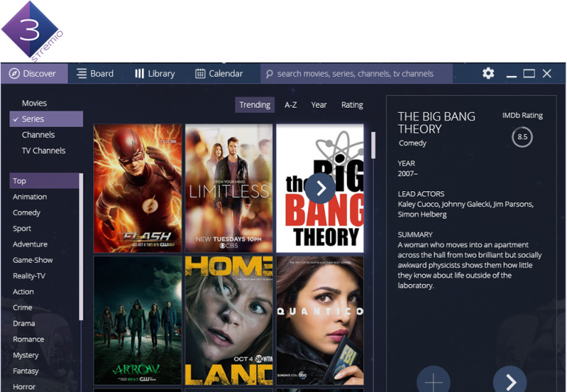This screenshot has width=567, height=392.
Task: Click the next arrow in details panel
Action: tap(509, 382)
